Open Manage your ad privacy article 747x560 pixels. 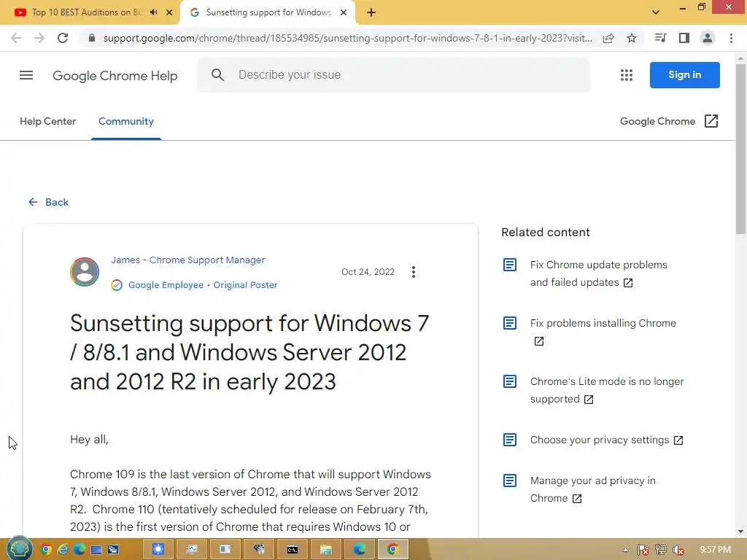click(592, 489)
